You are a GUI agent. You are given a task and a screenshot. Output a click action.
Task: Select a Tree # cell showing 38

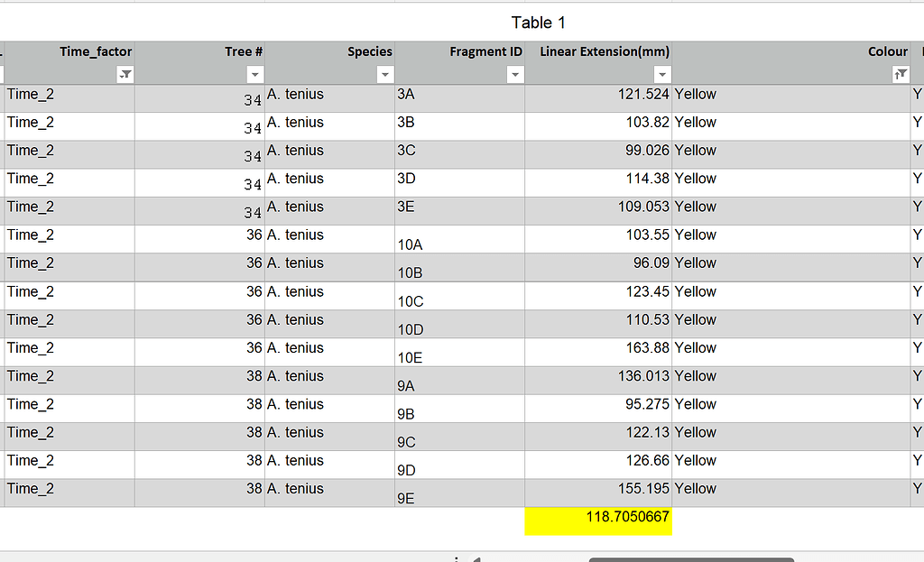[x=253, y=376]
